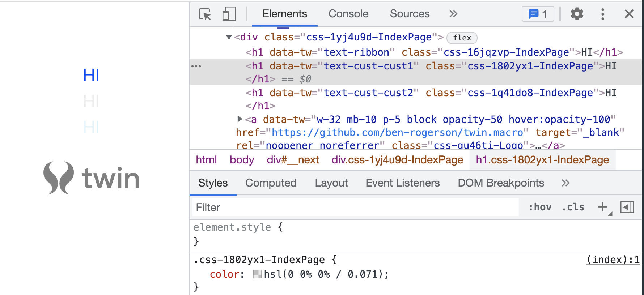Select body in the breadcrumb trail
This screenshot has height=295, width=644.
point(242,160)
